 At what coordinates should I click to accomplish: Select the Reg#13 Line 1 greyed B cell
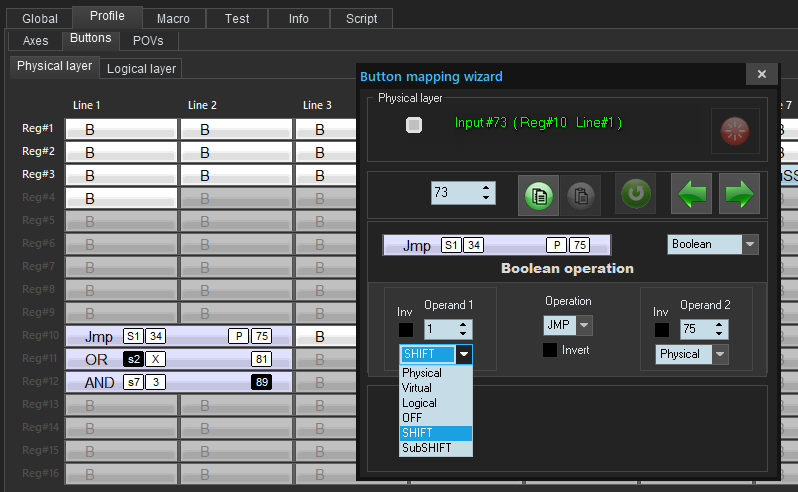(x=121, y=406)
